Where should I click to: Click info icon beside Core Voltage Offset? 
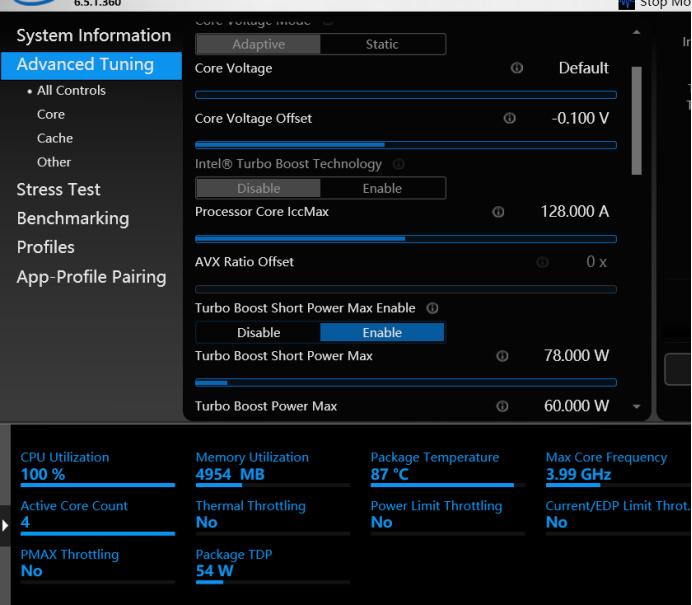[x=510, y=119]
